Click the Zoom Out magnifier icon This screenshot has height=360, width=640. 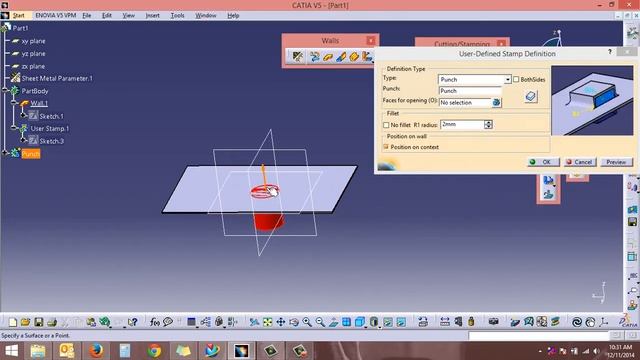coord(320,322)
